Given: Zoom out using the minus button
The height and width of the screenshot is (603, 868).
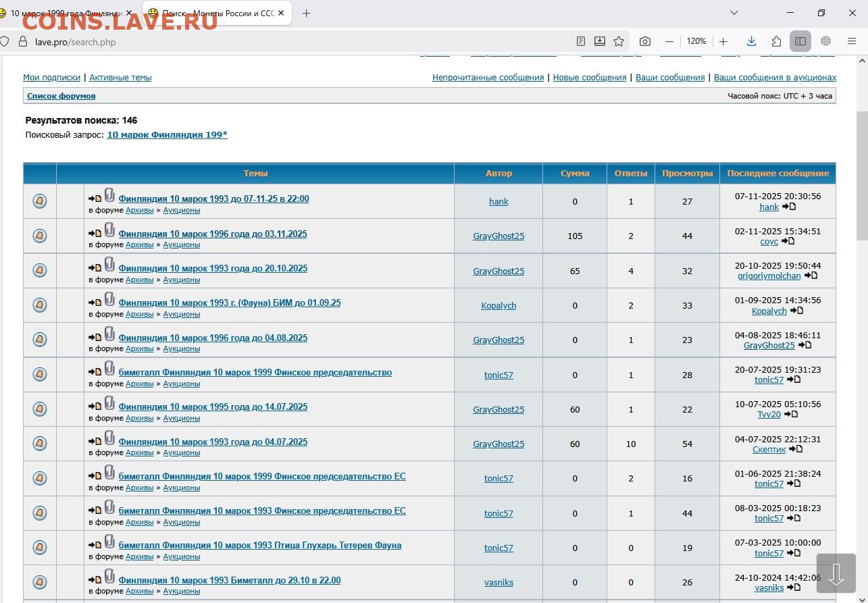Looking at the screenshot, I should [x=669, y=41].
